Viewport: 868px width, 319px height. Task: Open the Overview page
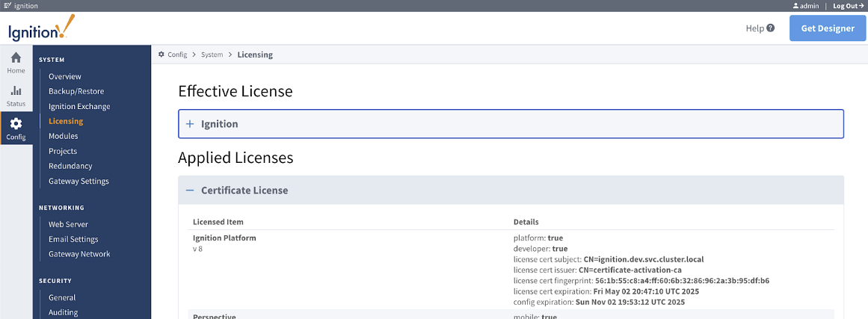point(65,76)
